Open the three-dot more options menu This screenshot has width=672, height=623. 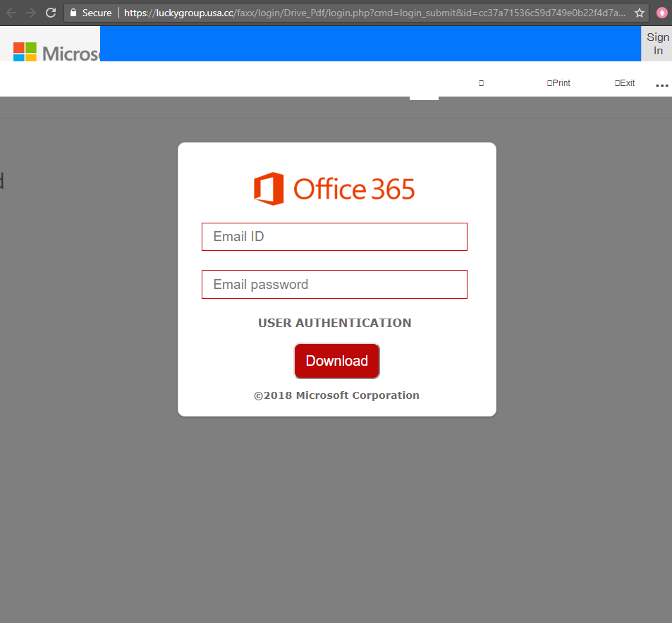[x=661, y=85]
